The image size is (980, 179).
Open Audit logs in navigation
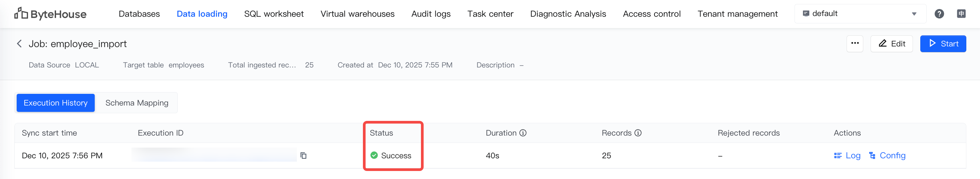(431, 14)
